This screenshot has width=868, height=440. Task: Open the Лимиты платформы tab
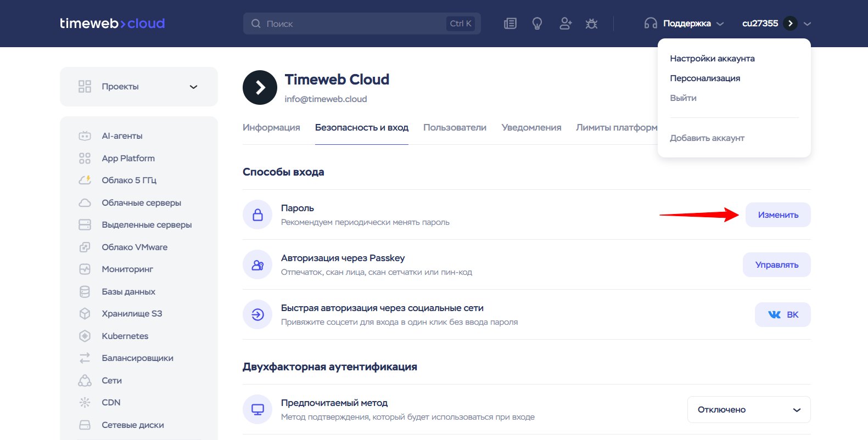pos(617,127)
